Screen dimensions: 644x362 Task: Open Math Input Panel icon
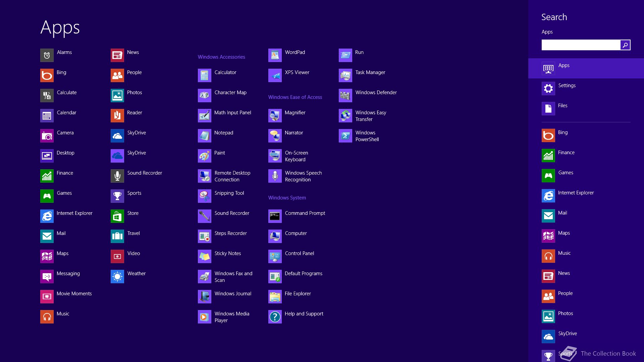(x=205, y=116)
